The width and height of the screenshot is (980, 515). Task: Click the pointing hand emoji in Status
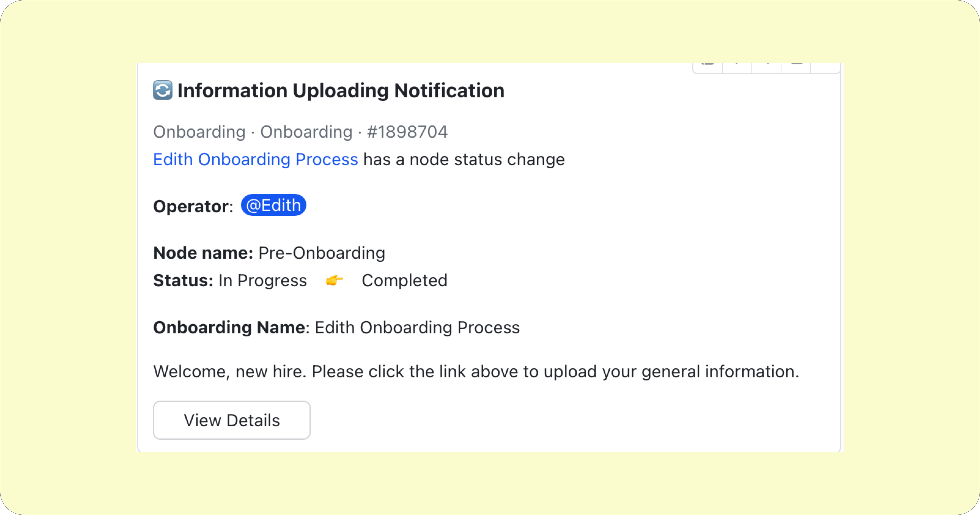click(334, 280)
